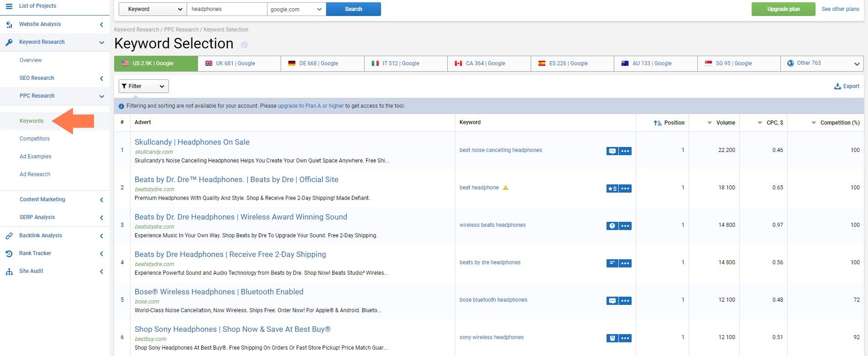Click warning triangle icon next to beat headphone

point(506,188)
